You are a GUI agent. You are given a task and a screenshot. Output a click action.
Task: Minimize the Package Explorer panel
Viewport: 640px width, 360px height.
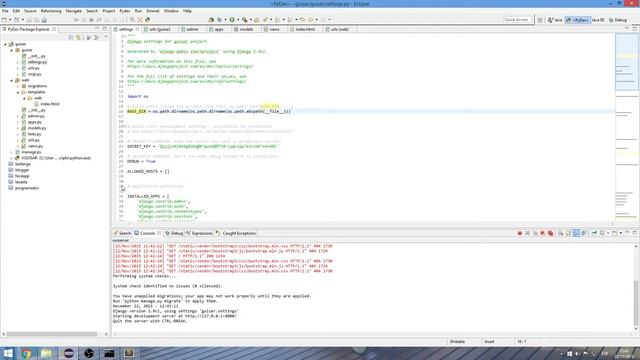97,29
